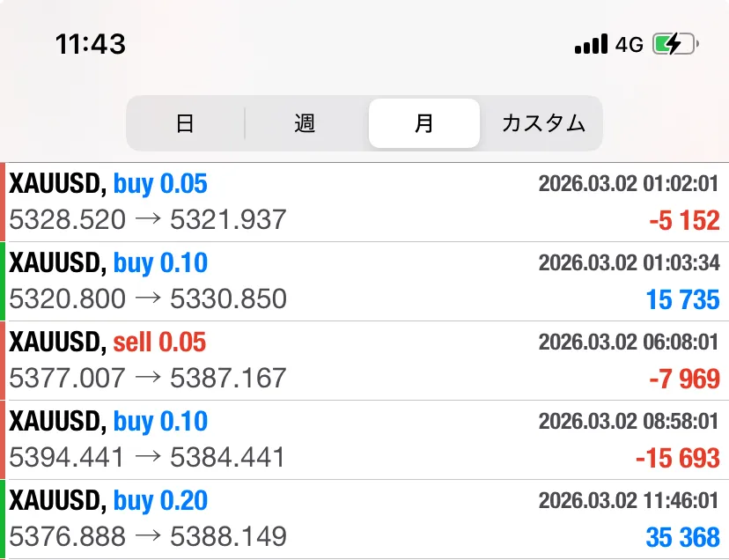Tap the -15 693 loss amount

pyautogui.click(x=677, y=458)
